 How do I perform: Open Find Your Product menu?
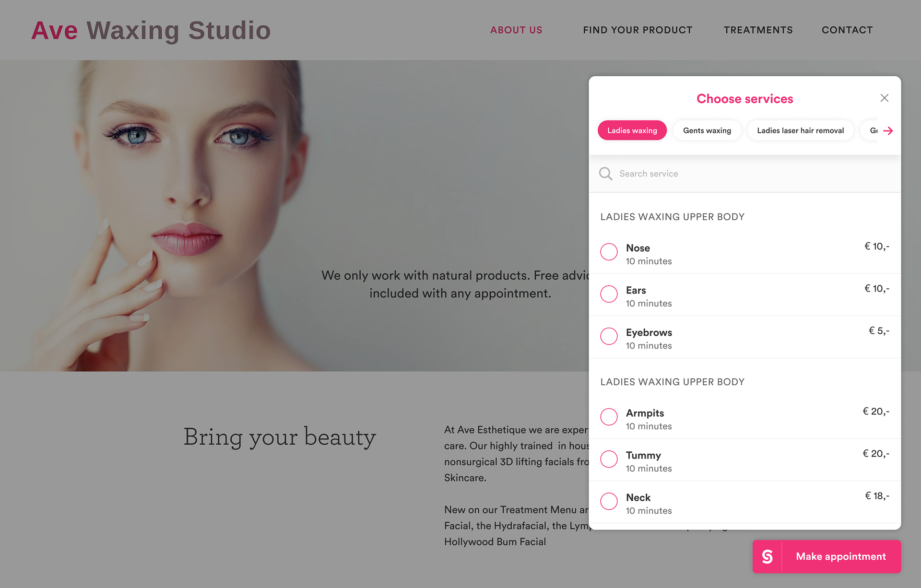coord(638,30)
